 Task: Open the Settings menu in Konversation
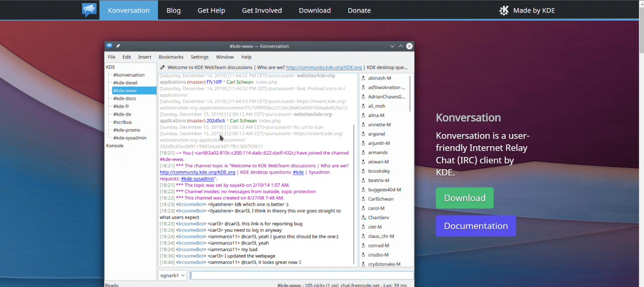[x=200, y=57]
